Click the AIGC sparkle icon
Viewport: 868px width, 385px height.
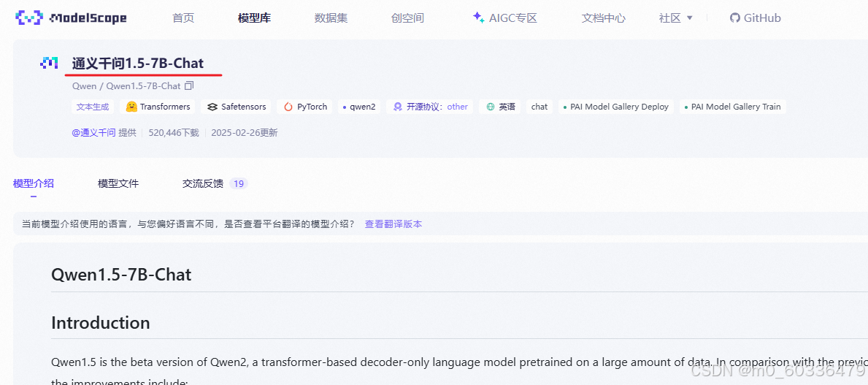[479, 18]
